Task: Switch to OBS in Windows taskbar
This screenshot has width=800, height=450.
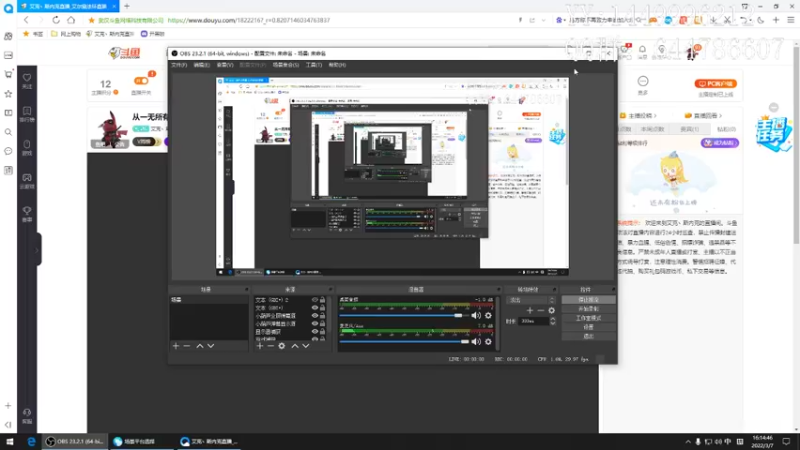Action: point(74,442)
